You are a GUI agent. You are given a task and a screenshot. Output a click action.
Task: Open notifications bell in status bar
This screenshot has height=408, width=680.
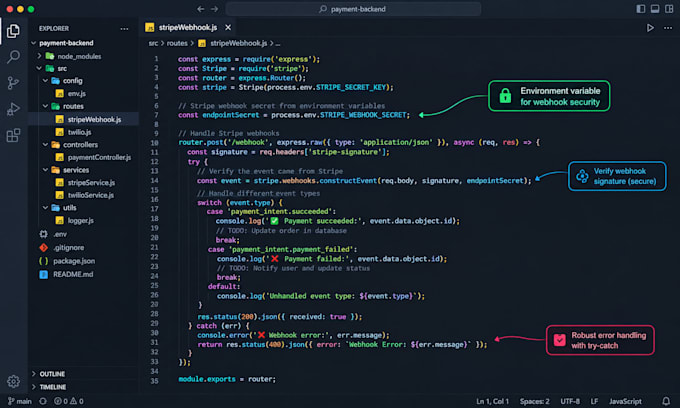pos(666,401)
